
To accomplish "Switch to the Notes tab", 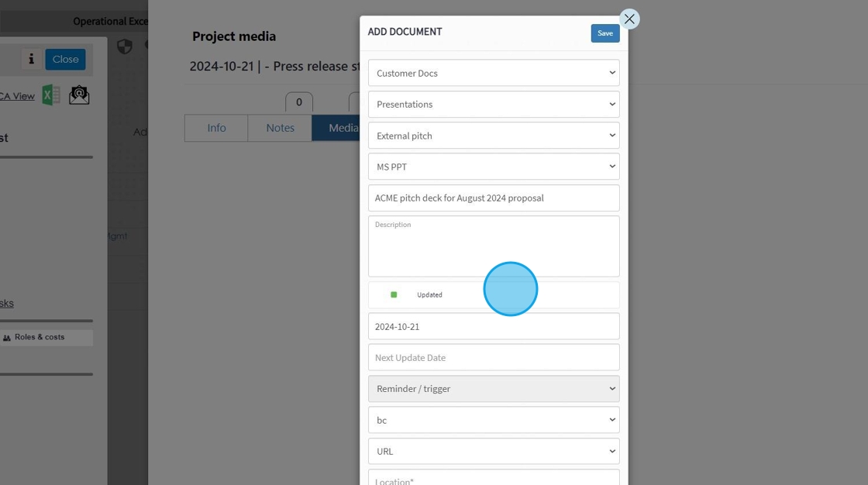I will pos(280,128).
